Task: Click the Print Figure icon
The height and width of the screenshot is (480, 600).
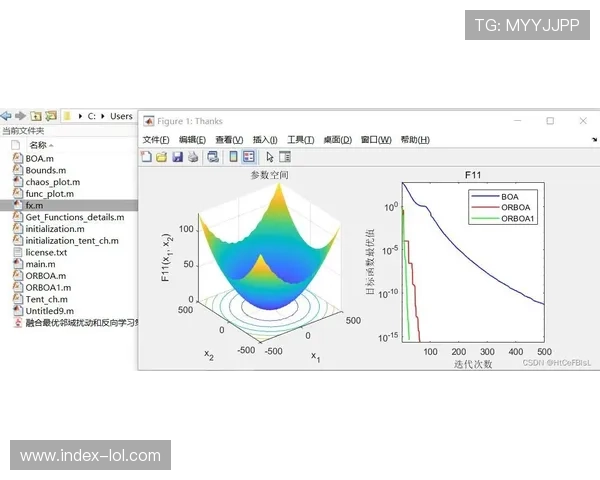Action: 192,157
